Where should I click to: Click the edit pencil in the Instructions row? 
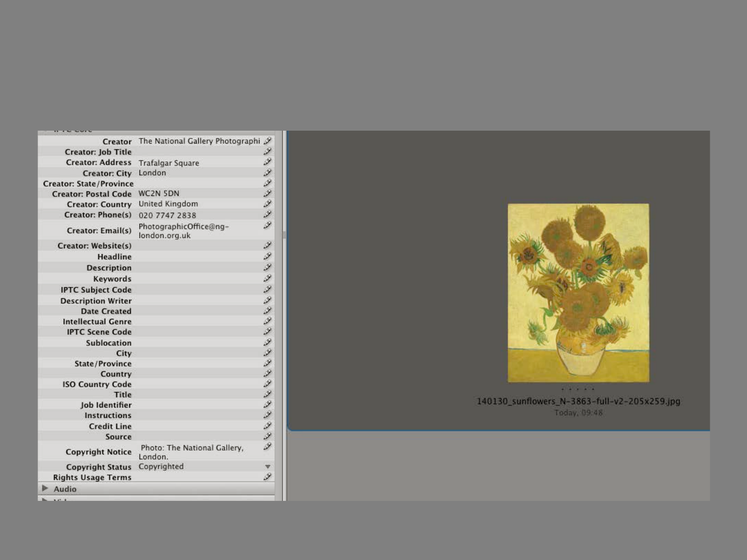point(268,415)
